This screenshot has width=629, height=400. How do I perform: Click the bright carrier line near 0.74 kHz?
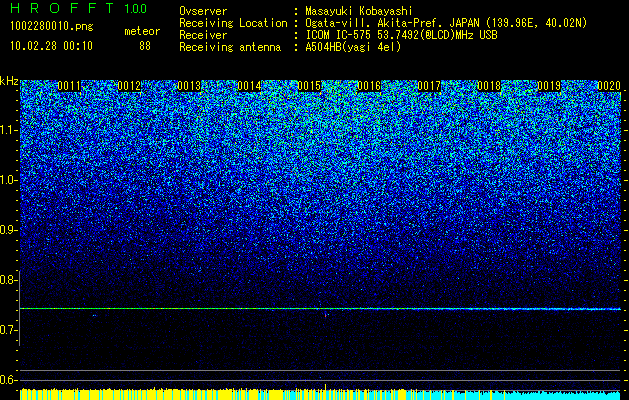point(320,309)
